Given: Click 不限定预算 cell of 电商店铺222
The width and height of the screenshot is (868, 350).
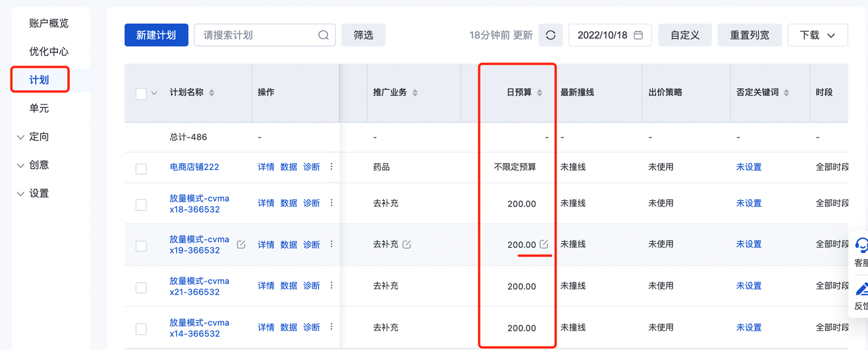Looking at the screenshot, I should pos(515,167).
